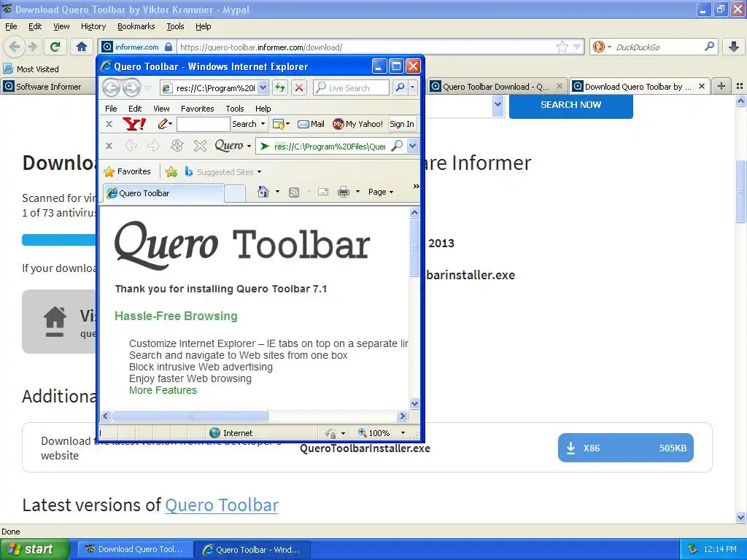Click the Quero toolbar back arrow
This screenshot has width=747, height=560.
coord(131,146)
